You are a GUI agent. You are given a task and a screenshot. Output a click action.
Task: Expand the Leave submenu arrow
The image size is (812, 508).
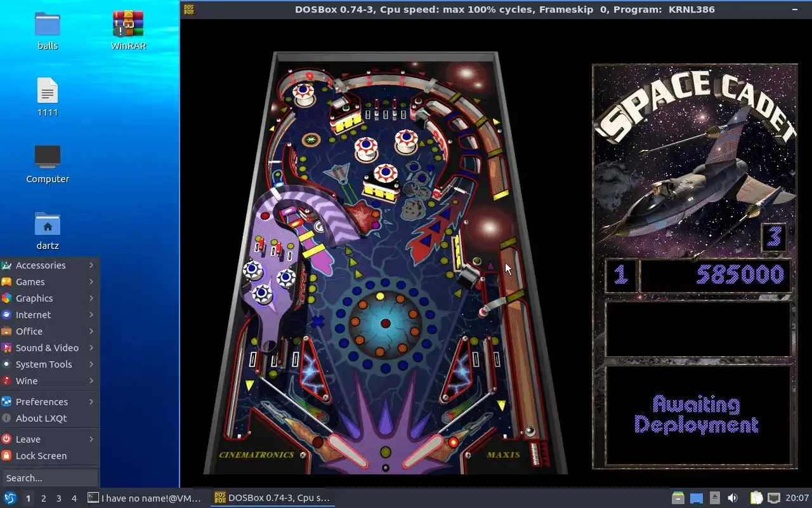(x=91, y=439)
